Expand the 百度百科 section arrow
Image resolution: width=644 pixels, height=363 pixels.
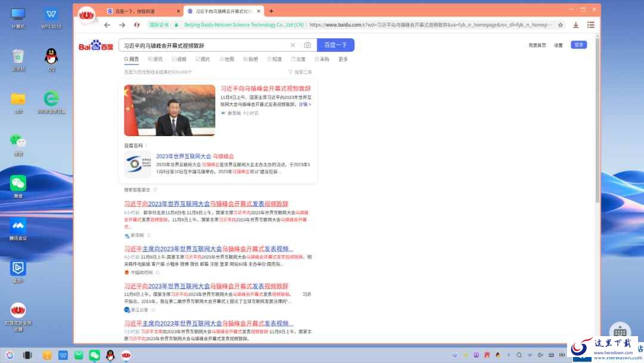click(x=146, y=146)
